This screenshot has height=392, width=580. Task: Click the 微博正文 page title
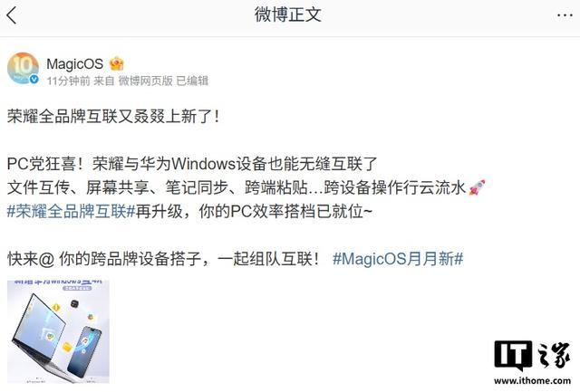pyautogui.click(x=288, y=14)
